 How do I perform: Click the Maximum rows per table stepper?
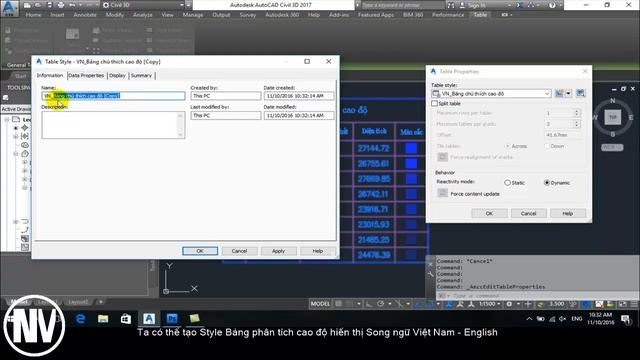pos(577,113)
